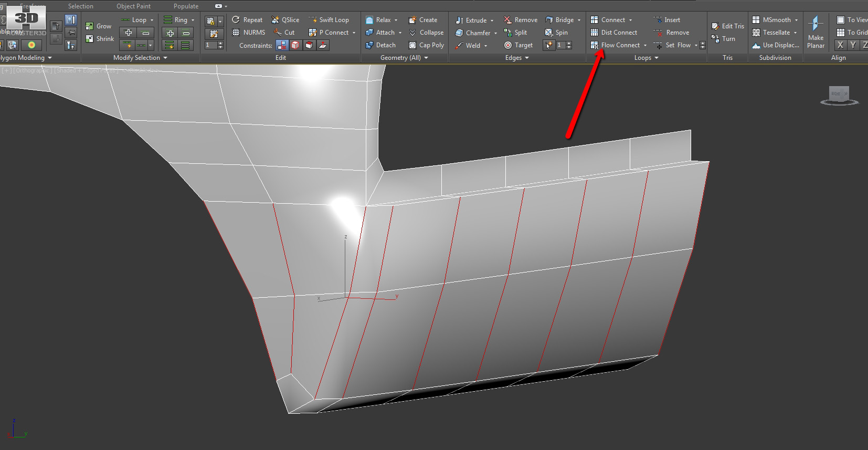Click the Detach geometry tool
Viewport: 868px width, 450px height.
pos(380,45)
